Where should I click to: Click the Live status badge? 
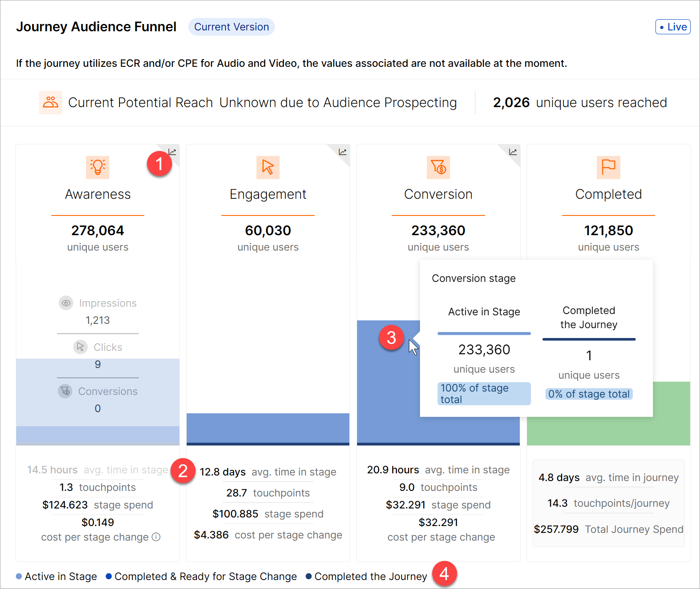[673, 27]
